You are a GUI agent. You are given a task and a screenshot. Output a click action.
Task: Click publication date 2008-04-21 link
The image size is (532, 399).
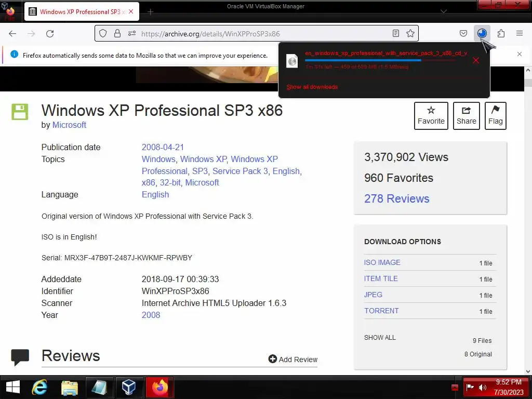pos(163,147)
